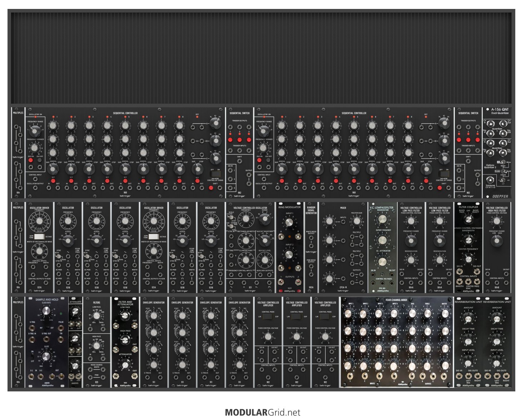Toggle Semitone/Octave switch on leftmost Oscillator Driver
526x420 pixels.
click(39, 237)
